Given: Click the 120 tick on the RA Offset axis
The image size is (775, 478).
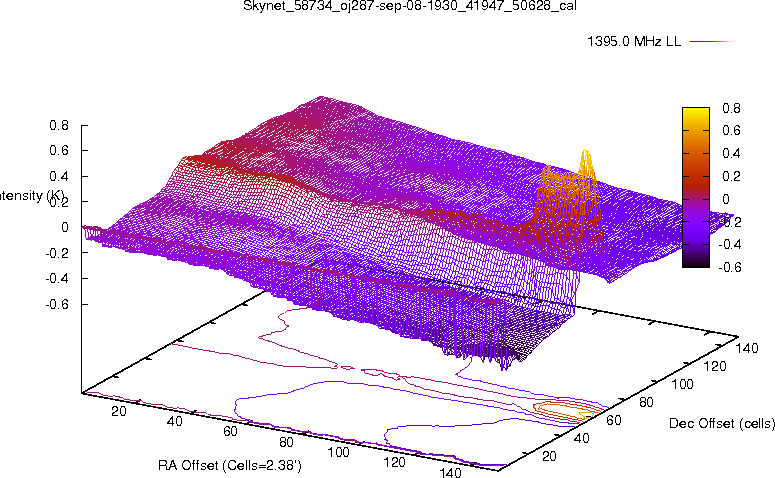Looking at the screenshot, I should point(394,462).
